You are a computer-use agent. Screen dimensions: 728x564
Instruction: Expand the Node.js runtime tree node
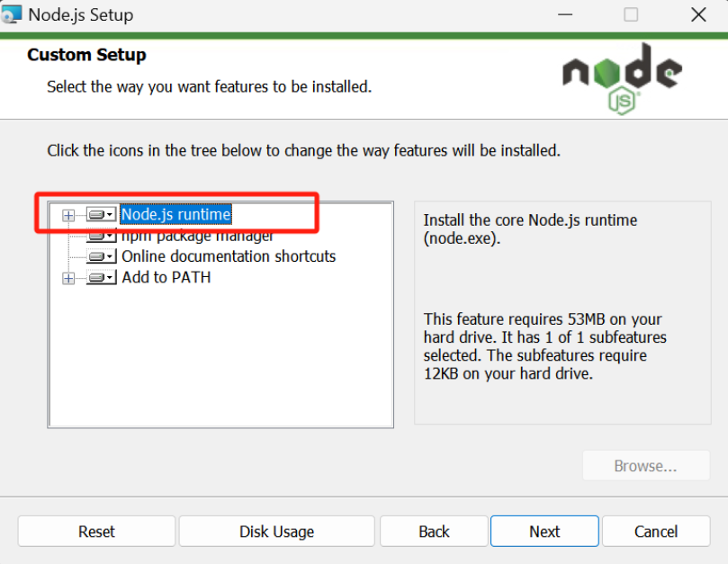tap(68, 215)
